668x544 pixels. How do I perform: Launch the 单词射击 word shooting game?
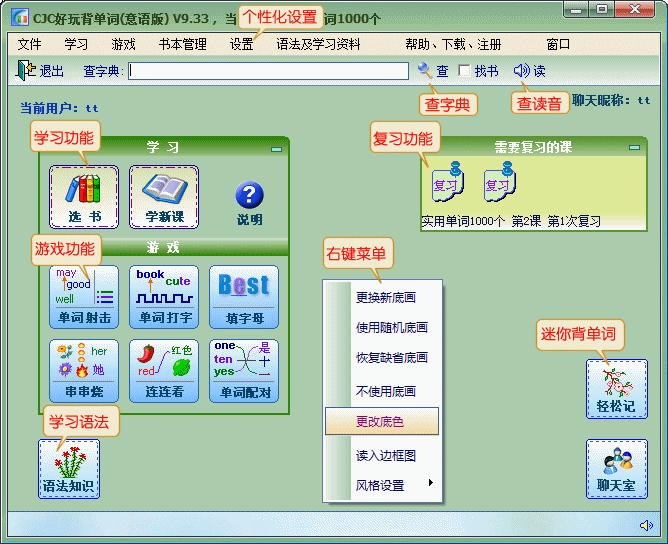pos(84,296)
